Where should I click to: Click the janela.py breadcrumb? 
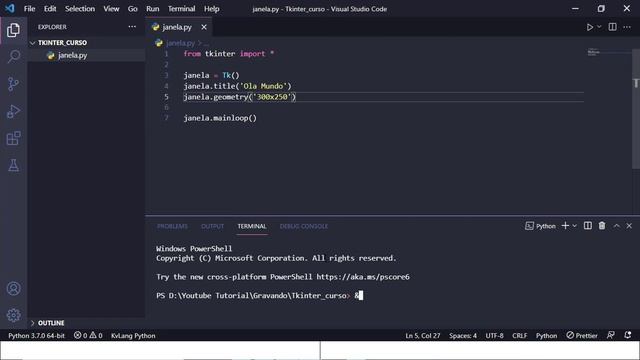(x=180, y=43)
